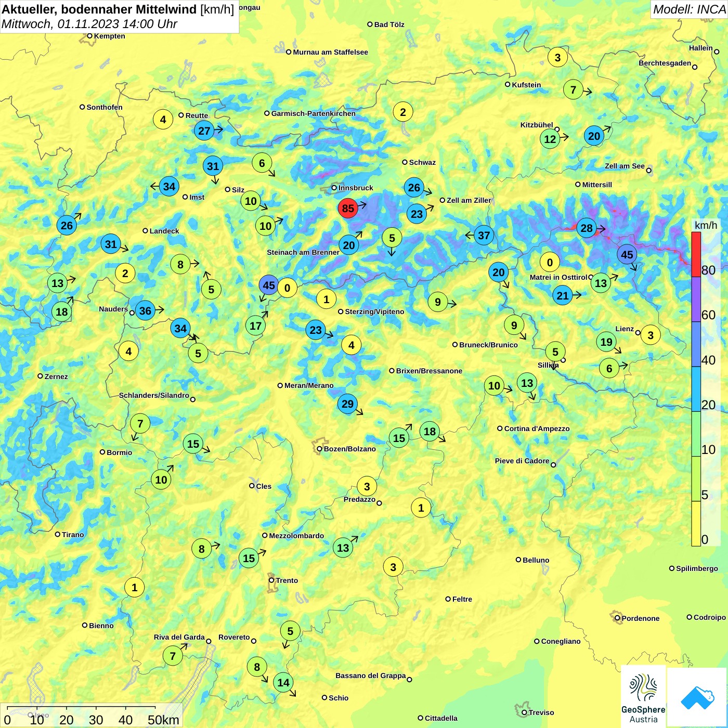
Task: Click the Kufstein city label
Action: pyautogui.click(x=526, y=85)
